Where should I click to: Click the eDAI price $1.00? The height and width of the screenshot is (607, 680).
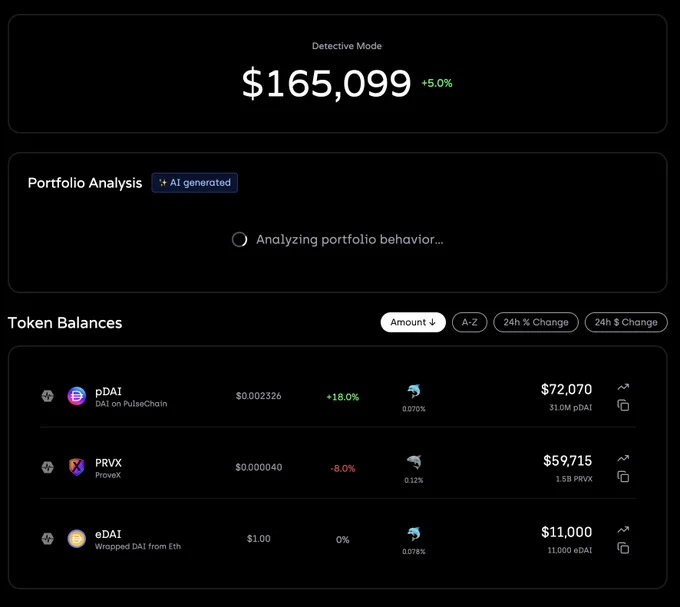[258, 538]
